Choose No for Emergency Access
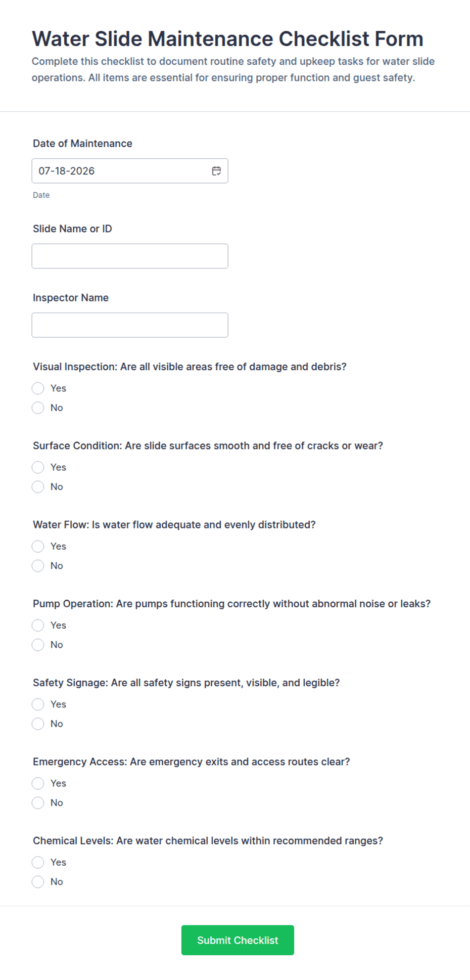The image size is (470, 980). point(38,802)
